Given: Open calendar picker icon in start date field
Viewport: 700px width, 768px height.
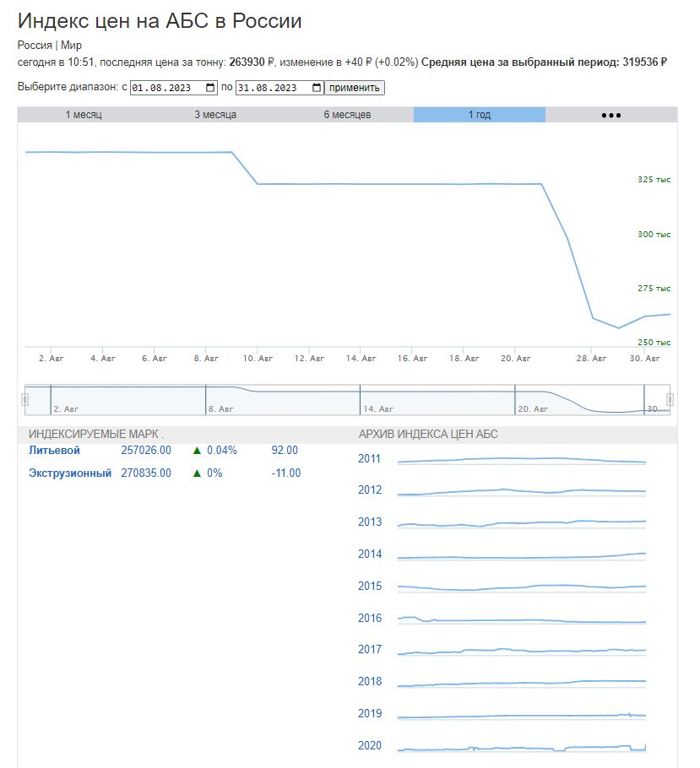Looking at the screenshot, I should tap(210, 88).
